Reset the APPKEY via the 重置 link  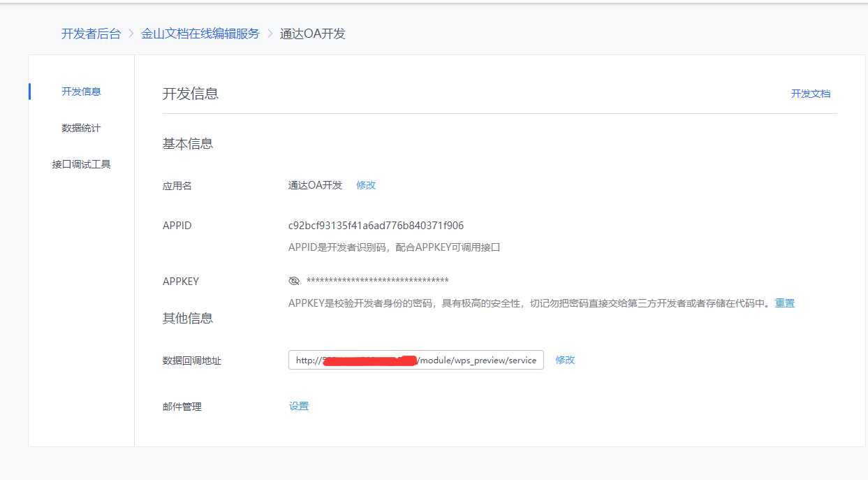[x=785, y=303]
